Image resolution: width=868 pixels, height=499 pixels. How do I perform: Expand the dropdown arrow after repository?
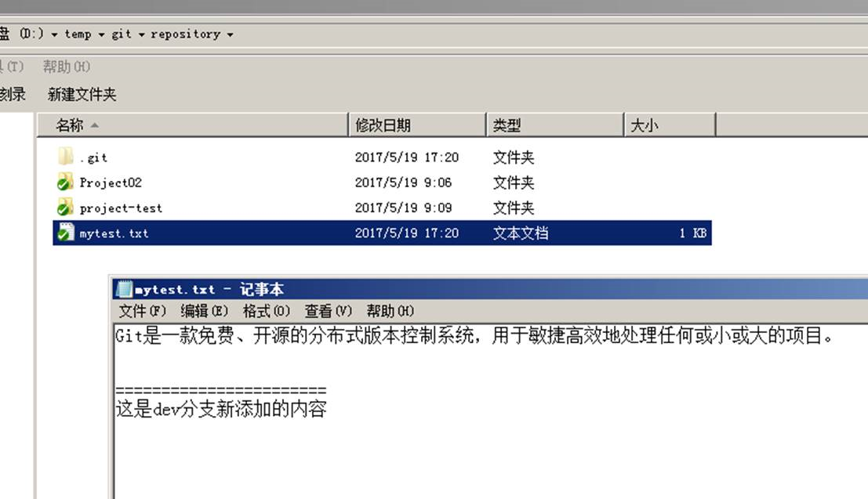[230, 34]
